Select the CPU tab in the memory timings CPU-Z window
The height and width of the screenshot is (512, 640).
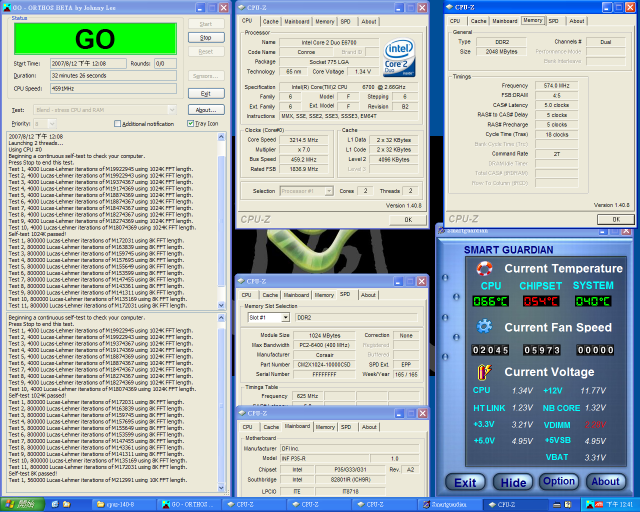tap(455, 21)
